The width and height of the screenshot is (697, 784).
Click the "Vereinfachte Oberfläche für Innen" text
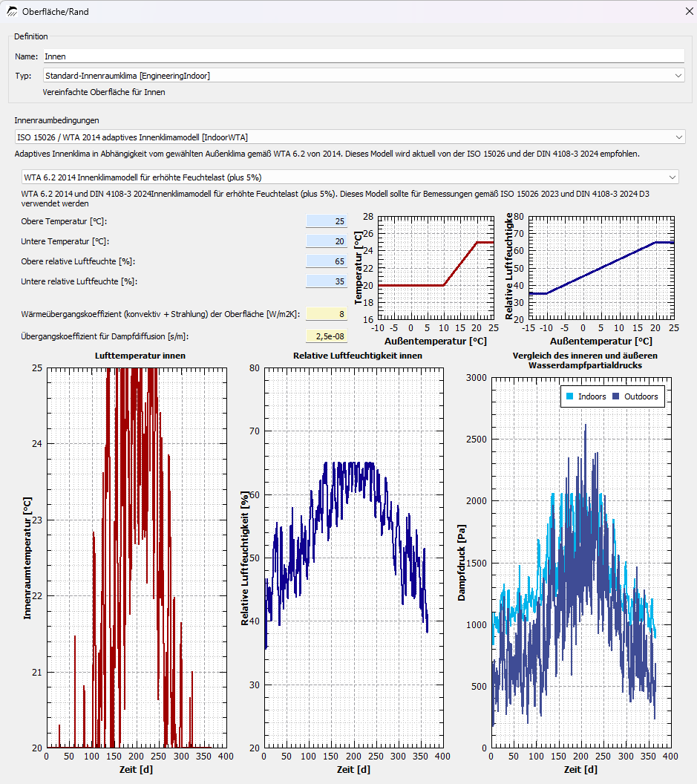[104, 92]
